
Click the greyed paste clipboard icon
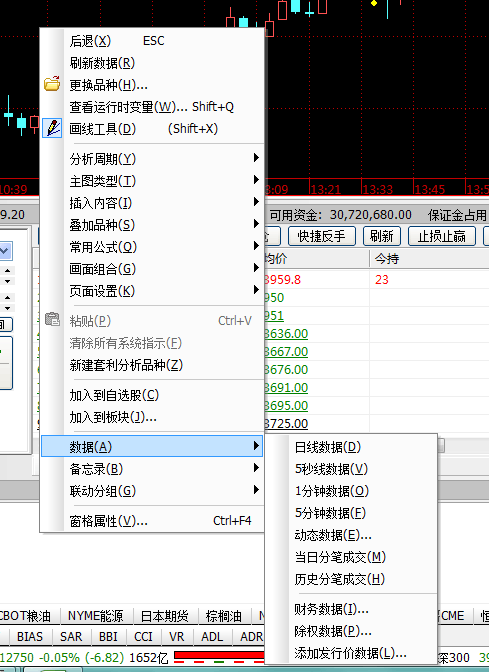coord(52,319)
